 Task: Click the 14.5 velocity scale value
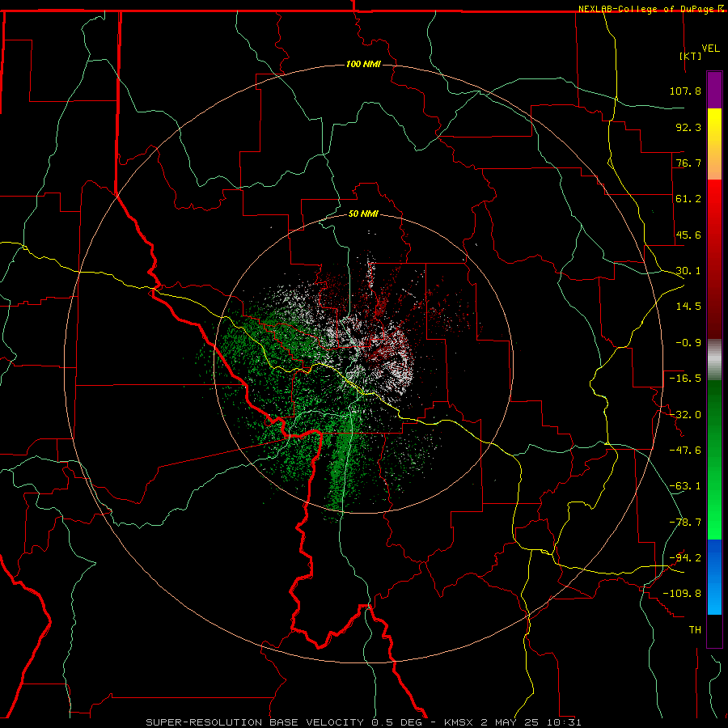coord(688,307)
